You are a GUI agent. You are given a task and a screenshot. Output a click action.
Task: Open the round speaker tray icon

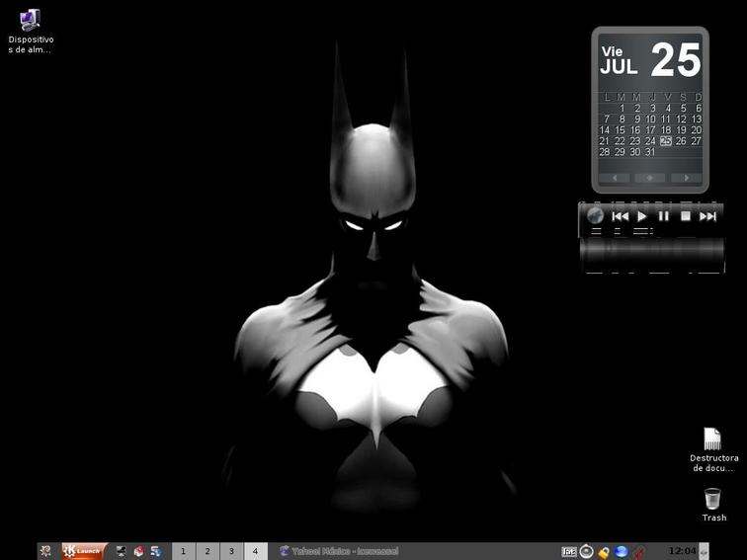click(x=587, y=551)
